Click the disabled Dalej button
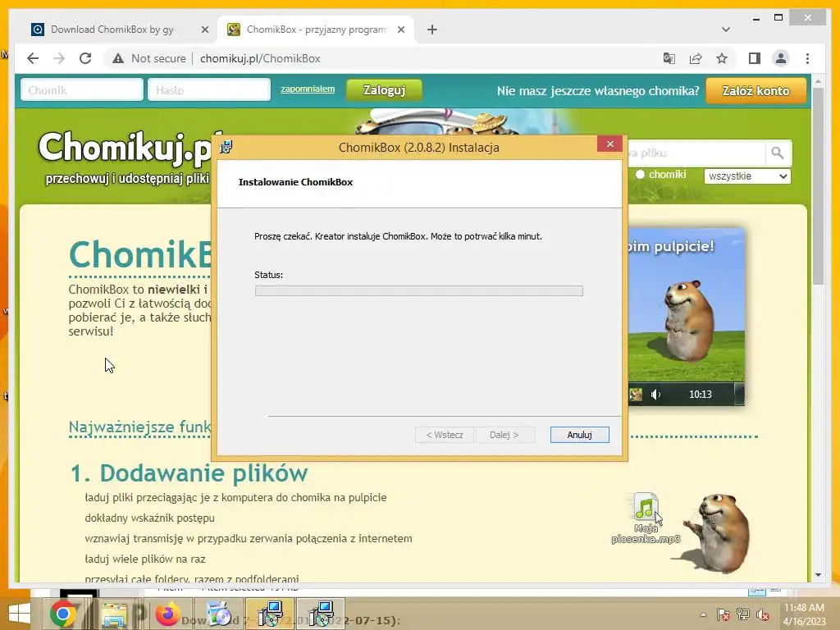 point(504,435)
